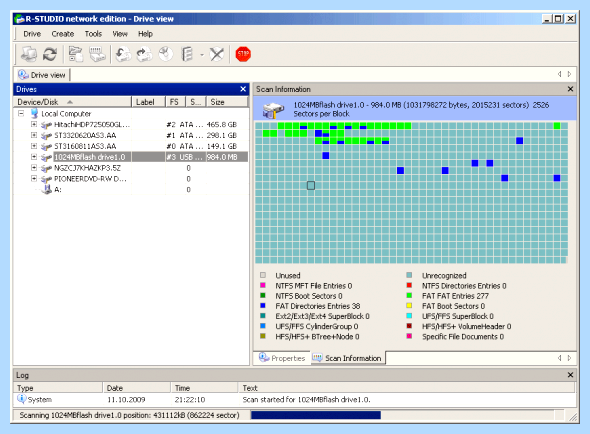Click the System log entry info icon
This screenshot has width=590, height=434.
point(21,399)
